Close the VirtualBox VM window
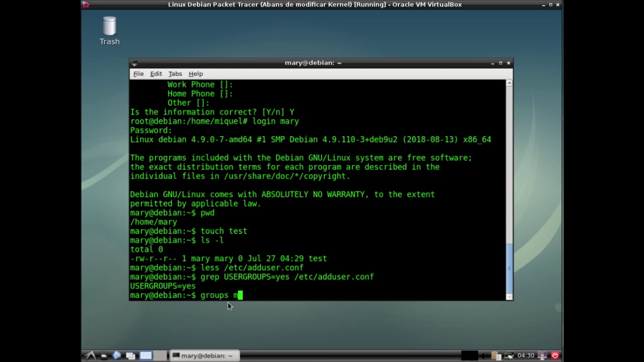Screen dimensions: 644x362 click(558, 5)
